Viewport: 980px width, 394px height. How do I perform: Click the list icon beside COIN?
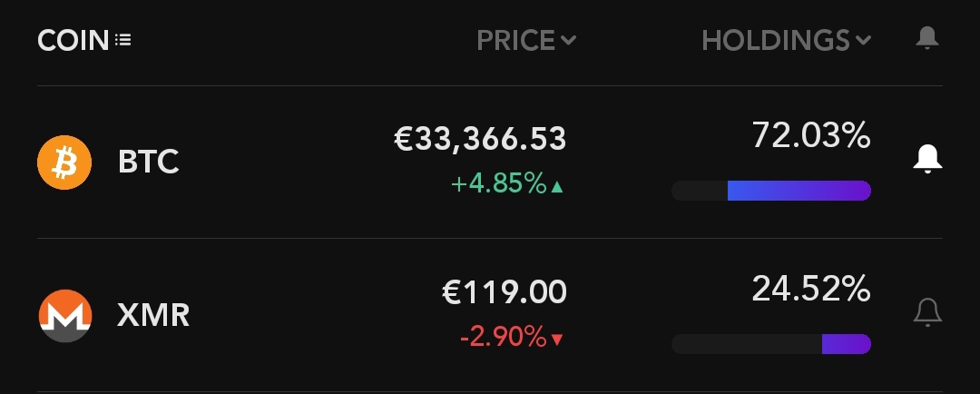pyautogui.click(x=123, y=41)
